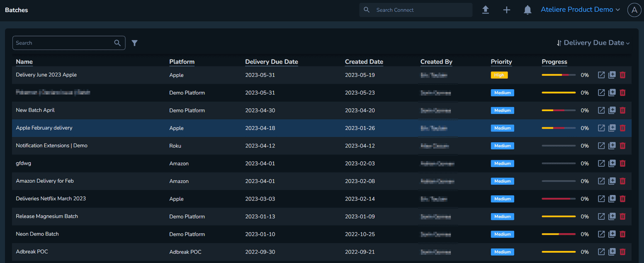Viewport: 644px width, 263px height.
Task: Open the 'Adbreak POC' batch
Action: 32,251
